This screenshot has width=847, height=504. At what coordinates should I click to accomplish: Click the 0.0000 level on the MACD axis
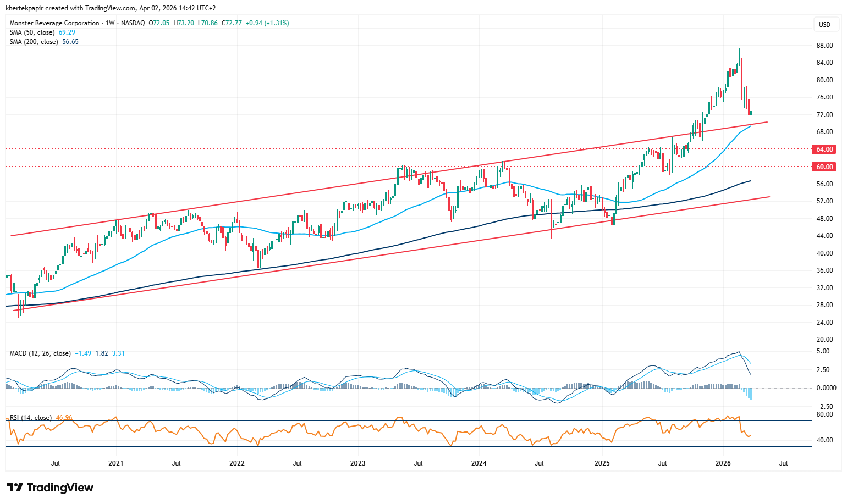pyautogui.click(x=826, y=388)
